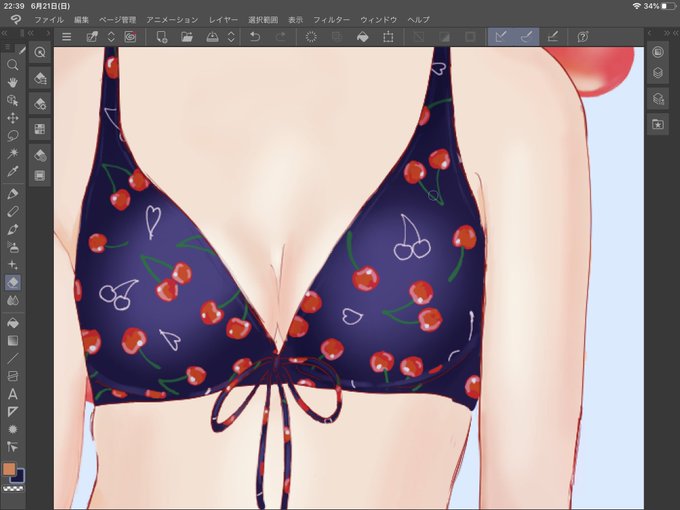The width and height of the screenshot is (680, 510).
Task: Expand the arrows next to pen-edit icon
Action: click(111, 37)
